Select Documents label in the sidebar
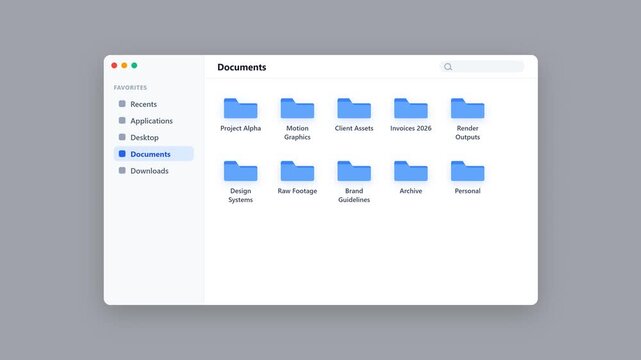 pyautogui.click(x=150, y=154)
